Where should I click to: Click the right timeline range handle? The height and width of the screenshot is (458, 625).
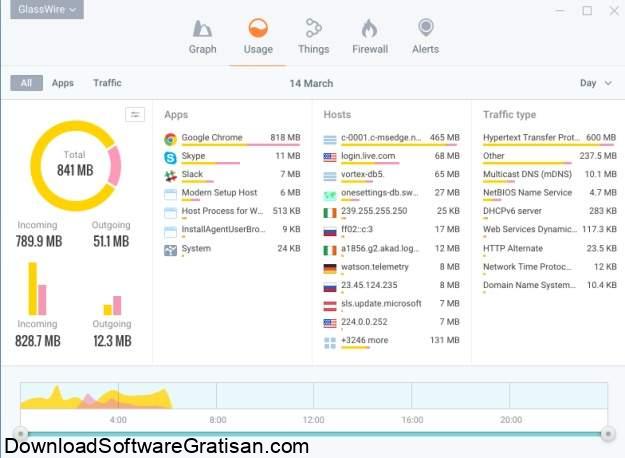click(608, 433)
